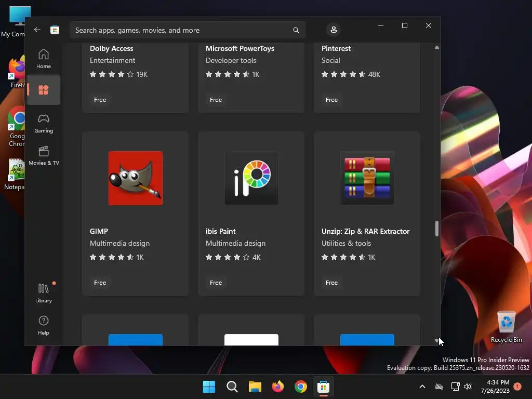Open File Explorer from the taskbar
532x399 pixels.
(255, 387)
